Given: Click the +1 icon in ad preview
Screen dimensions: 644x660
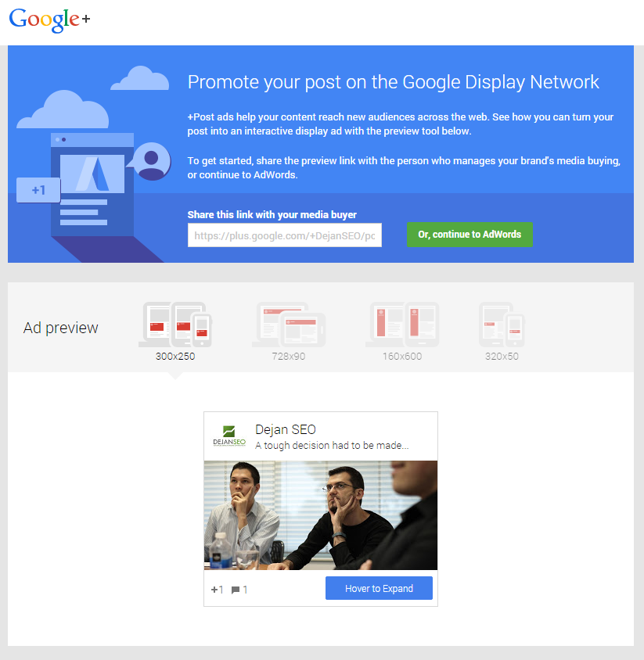Looking at the screenshot, I should (x=217, y=590).
